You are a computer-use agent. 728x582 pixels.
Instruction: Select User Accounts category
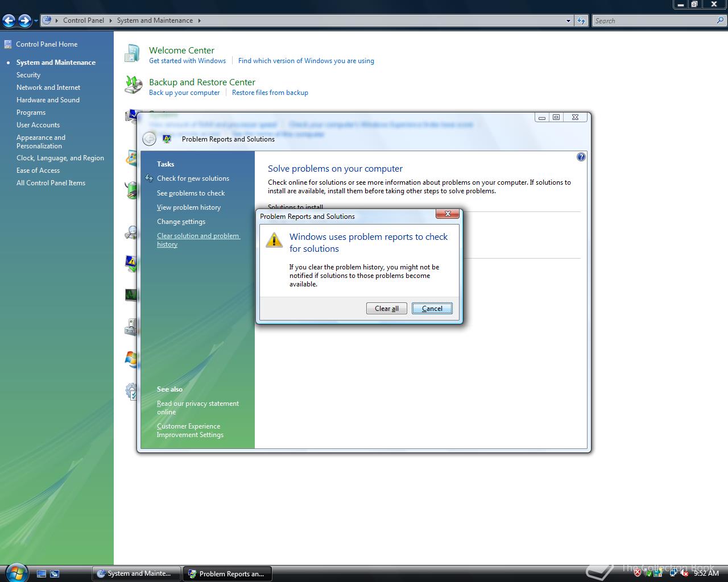(x=38, y=125)
